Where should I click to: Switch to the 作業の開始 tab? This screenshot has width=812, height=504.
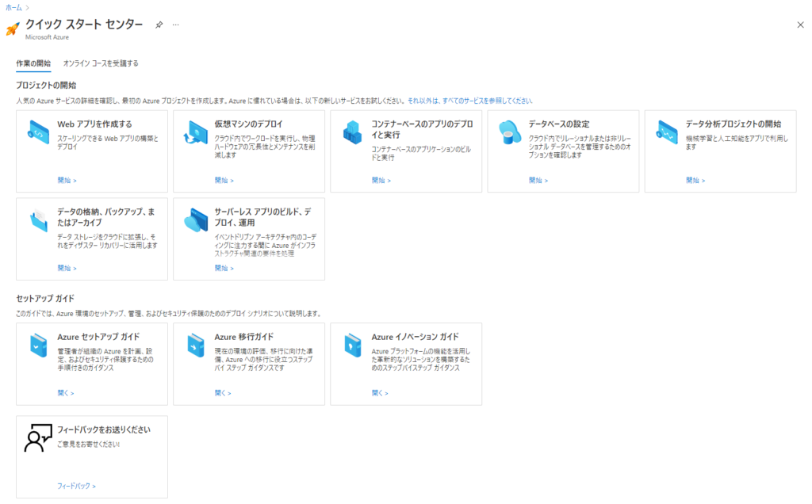[x=33, y=63]
